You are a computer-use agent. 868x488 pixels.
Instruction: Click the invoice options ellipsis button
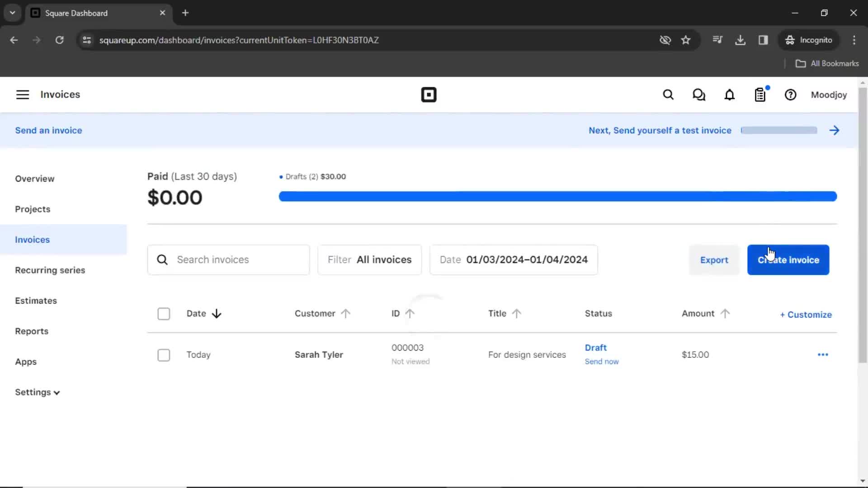pyautogui.click(x=823, y=354)
